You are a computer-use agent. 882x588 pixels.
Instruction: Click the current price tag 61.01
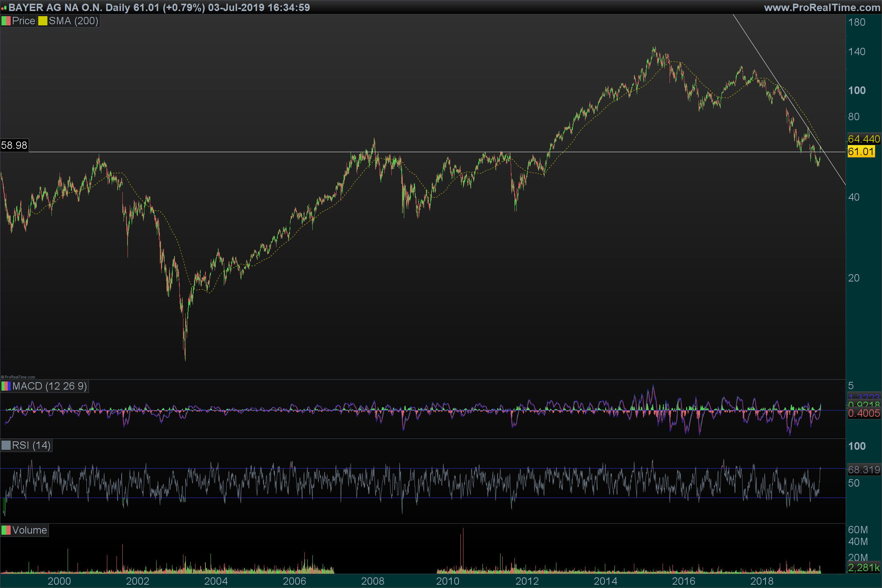coord(861,152)
